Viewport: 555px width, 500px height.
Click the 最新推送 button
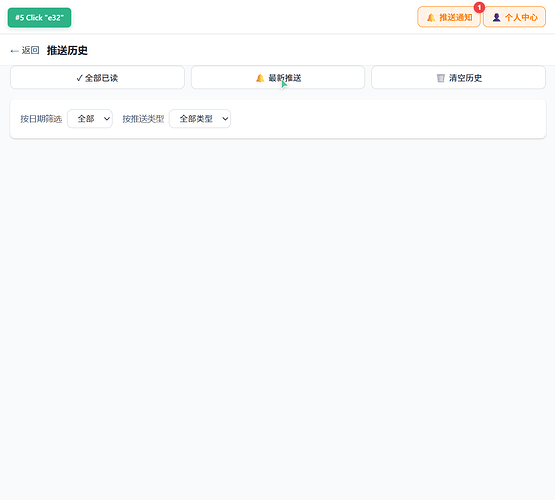tap(278, 77)
